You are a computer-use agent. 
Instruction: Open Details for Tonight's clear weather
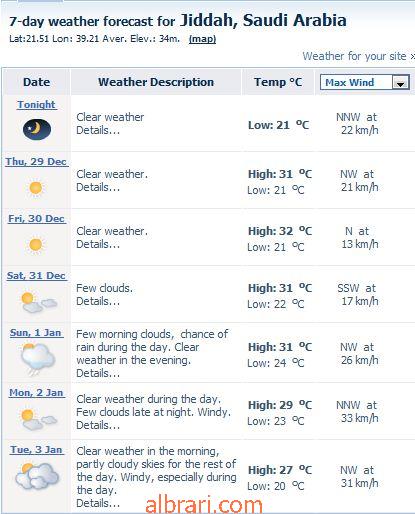pyautogui.click(x=98, y=130)
